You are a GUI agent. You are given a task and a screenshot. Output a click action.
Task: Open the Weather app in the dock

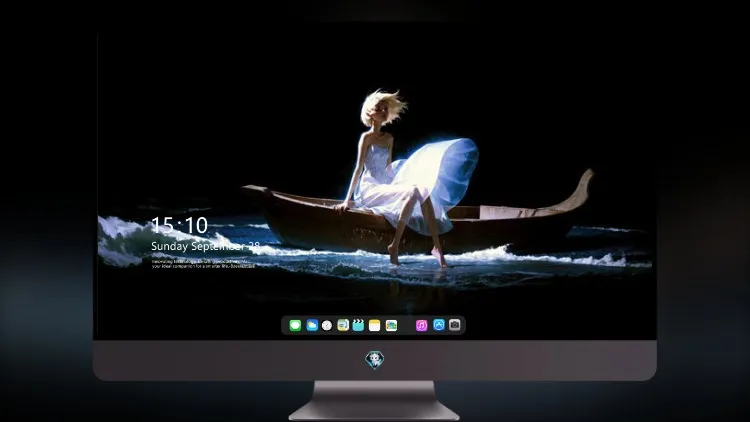312,325
